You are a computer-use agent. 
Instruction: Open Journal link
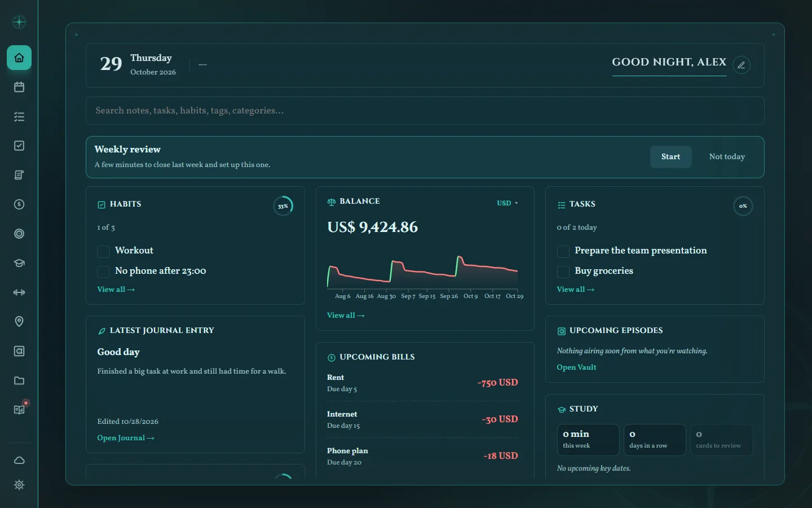click(126, 438)
